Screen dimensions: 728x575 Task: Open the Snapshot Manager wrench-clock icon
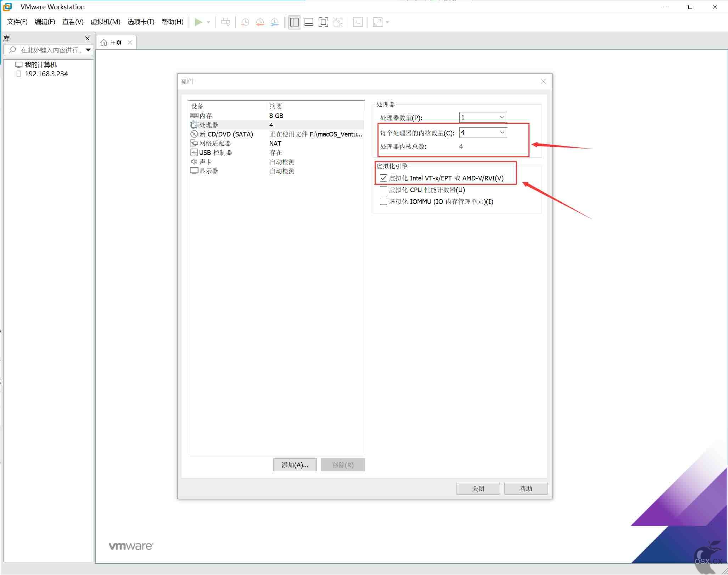point(275,22)
